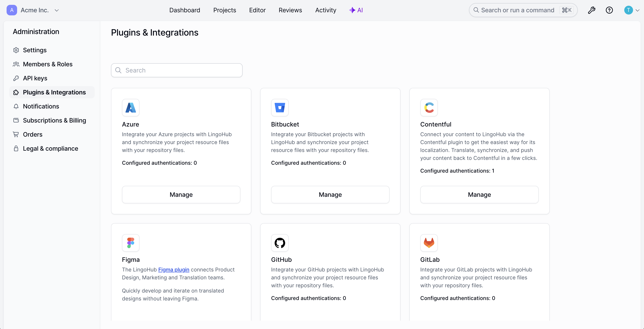Go to Orders page
This screenshot has width=644, height=329.
click(52, 134)
